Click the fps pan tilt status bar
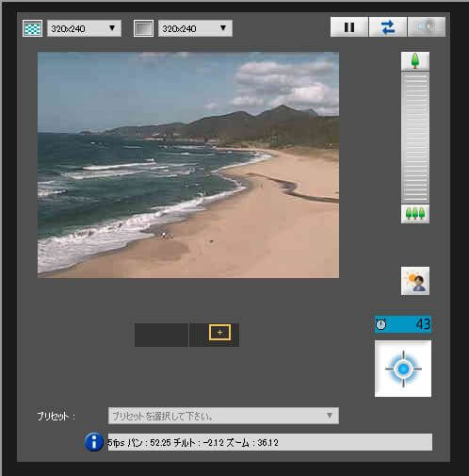The width and height of the screenshot is (469, 476). [x=270, y=442]
